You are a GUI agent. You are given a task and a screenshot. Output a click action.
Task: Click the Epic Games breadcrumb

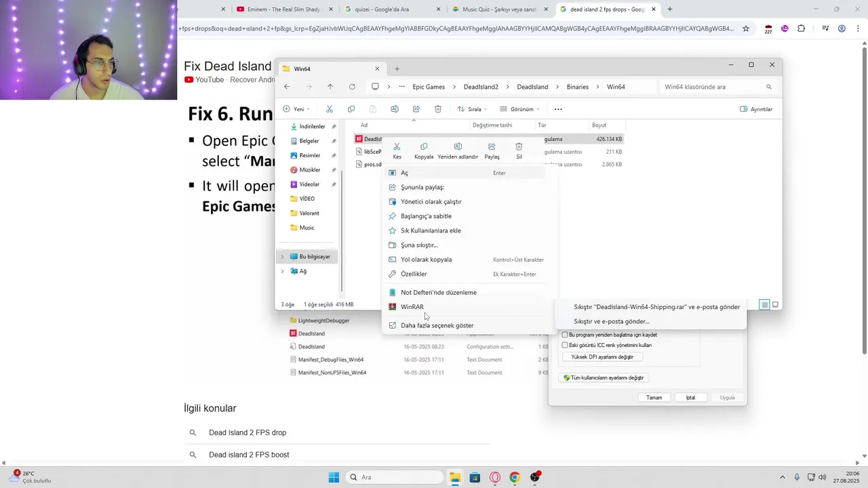click(x=429, y=87)
